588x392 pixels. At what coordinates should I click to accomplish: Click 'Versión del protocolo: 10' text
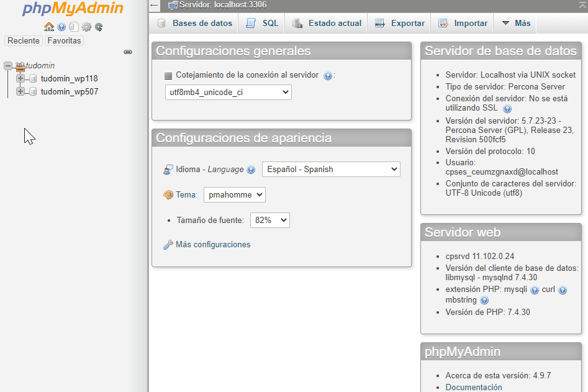click(x=490, y=151)
